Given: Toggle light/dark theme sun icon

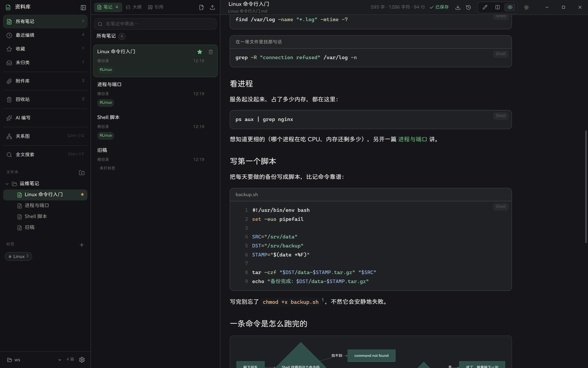Looking at the screenshot, I should pos(526,7).
